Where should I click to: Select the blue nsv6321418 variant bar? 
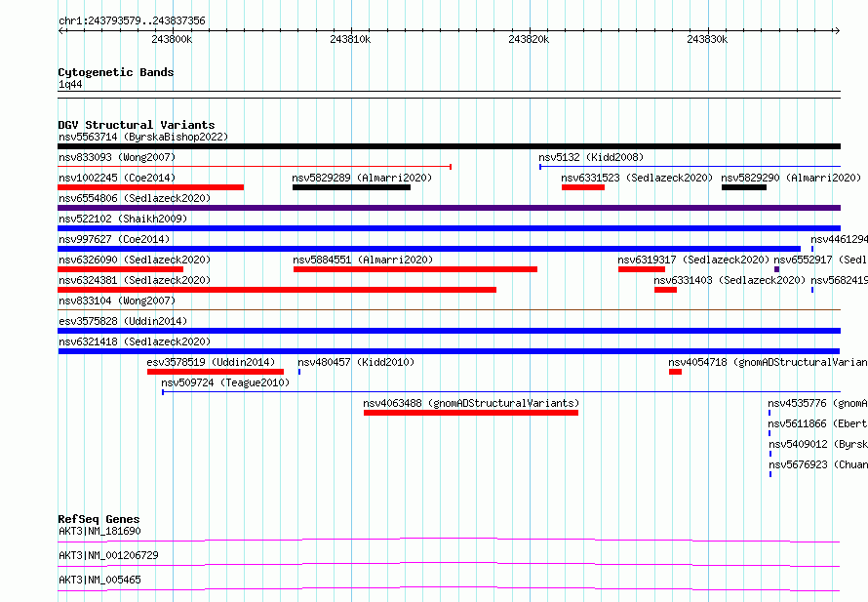coord(449,351)
